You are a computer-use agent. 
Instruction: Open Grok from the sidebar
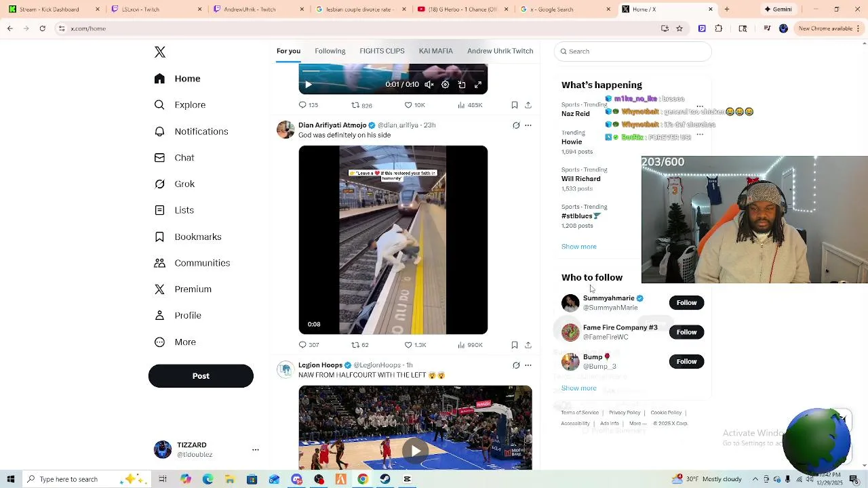click(x=174, y=184)
